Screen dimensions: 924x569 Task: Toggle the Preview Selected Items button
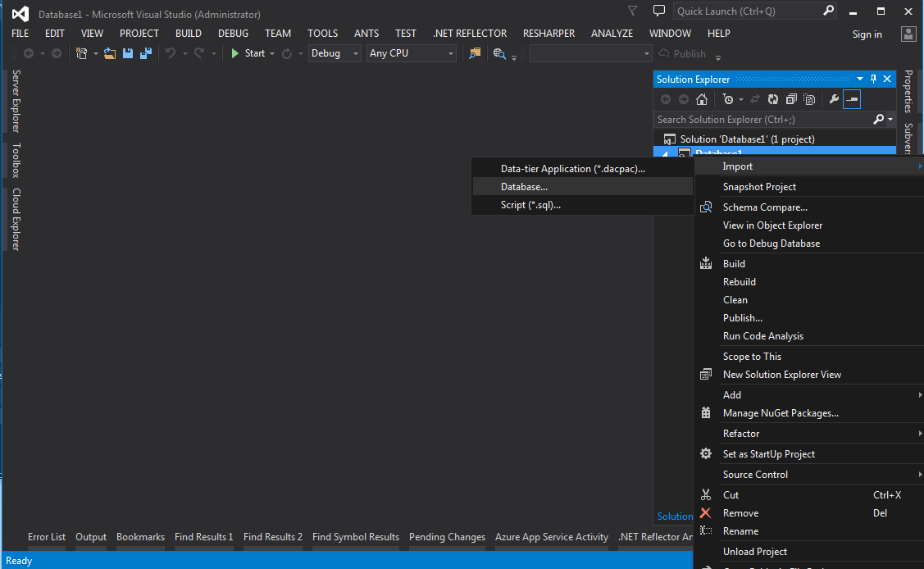pos(852,99)
